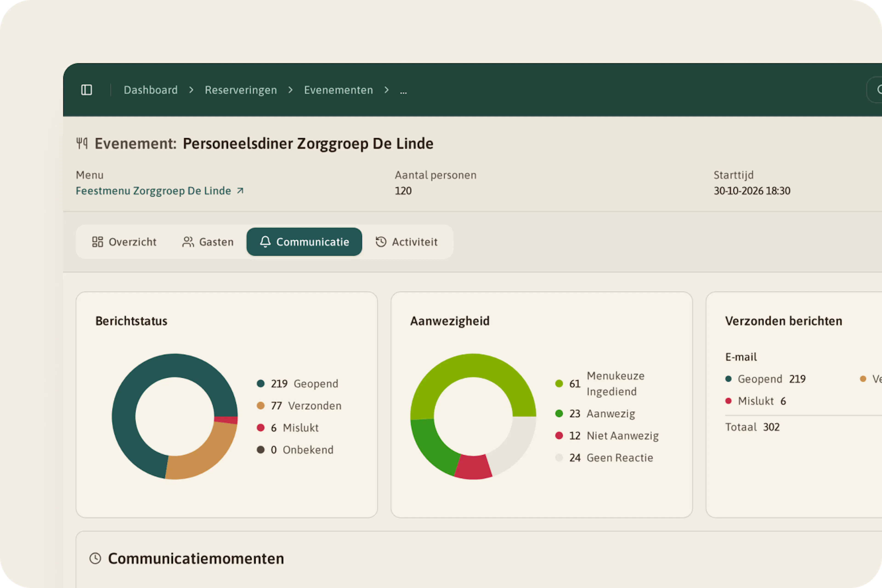The width and height of the screenshot is (882, 588).
Task: Switch to the Gasten tab
Action: [208, 242]
